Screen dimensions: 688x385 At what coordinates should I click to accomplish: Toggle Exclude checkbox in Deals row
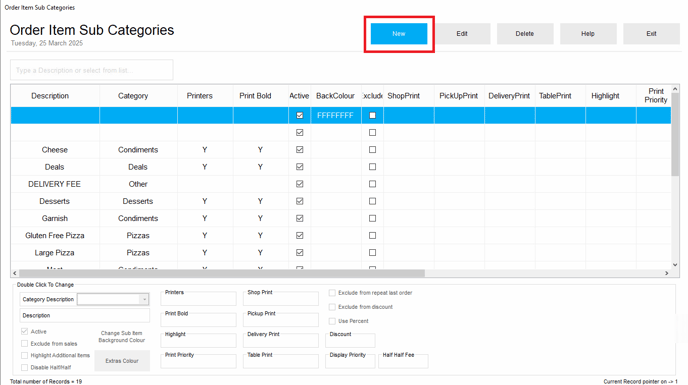tap(373, 167)
